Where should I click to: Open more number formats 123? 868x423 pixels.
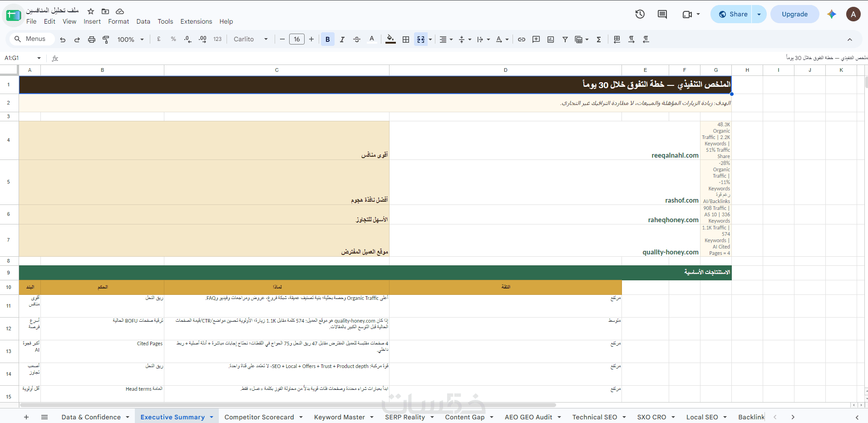click(x=217, y=40)
